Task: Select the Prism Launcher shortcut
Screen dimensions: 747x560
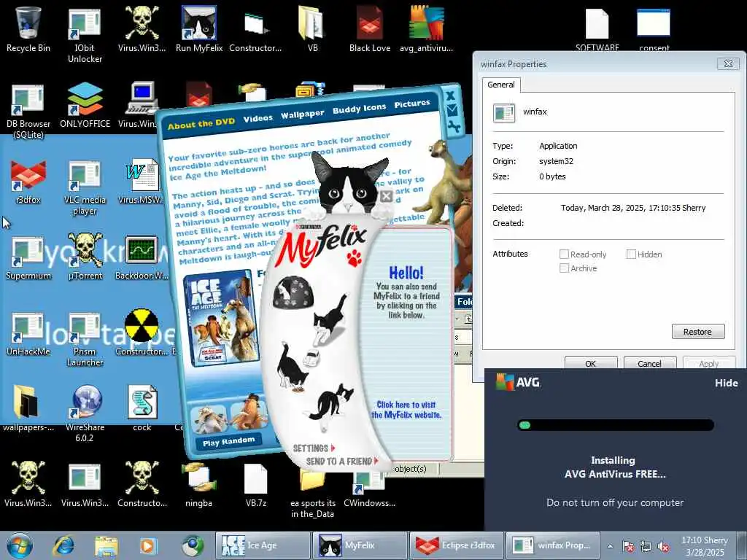Action: [85, 339]
